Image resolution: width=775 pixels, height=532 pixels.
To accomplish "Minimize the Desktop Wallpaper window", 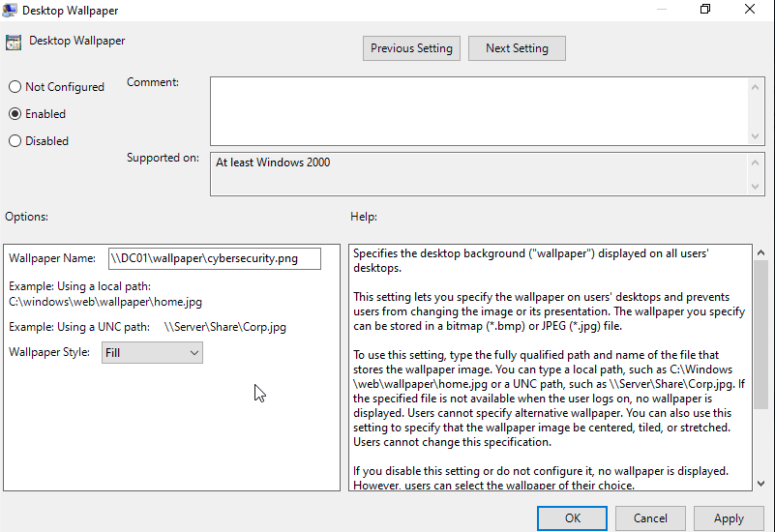I will click(x=662, y=9).
